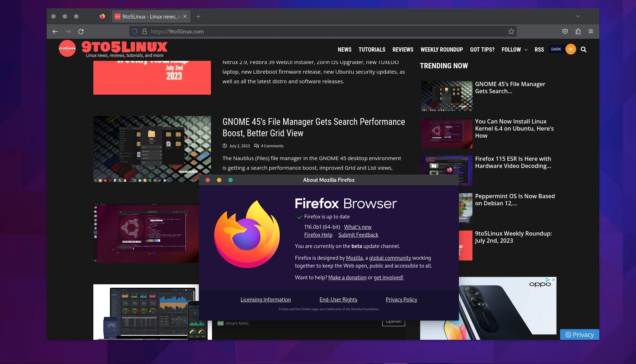Open the What's new link

(357, 227)
